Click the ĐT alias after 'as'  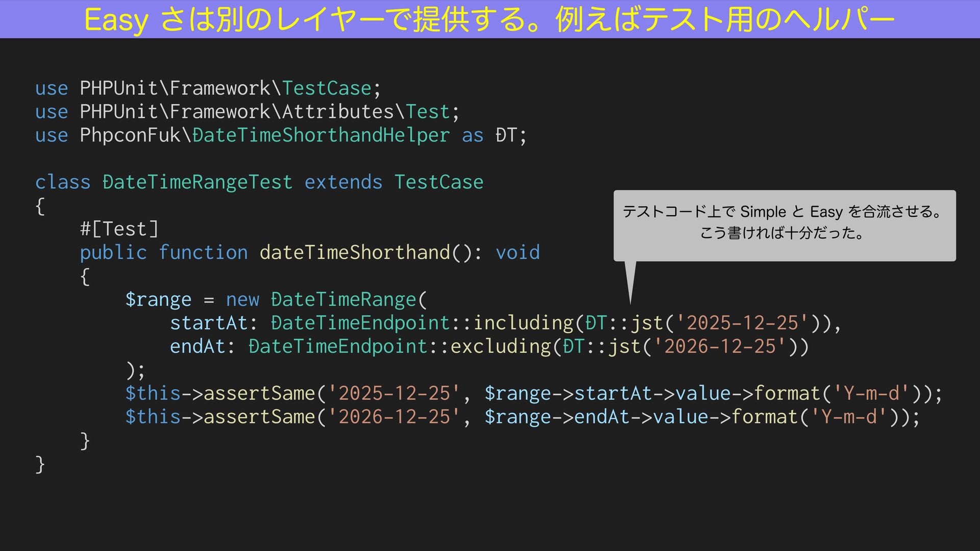(506, 135)
